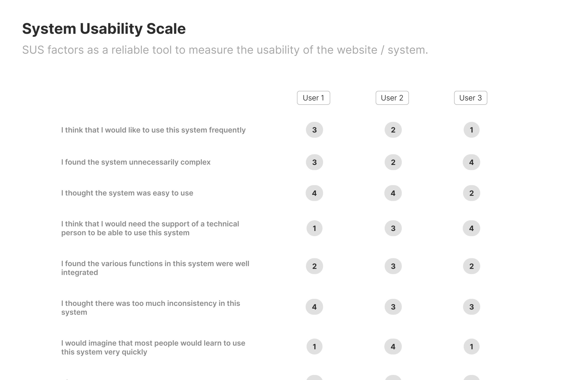Select the 'thought the system was easy to use' text

tap(127, 193)
